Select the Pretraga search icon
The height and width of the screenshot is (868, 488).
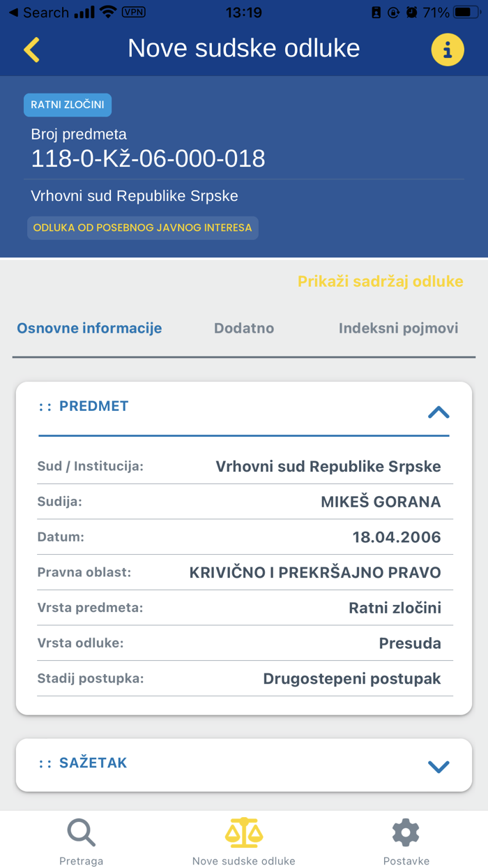tap(81, 832)
